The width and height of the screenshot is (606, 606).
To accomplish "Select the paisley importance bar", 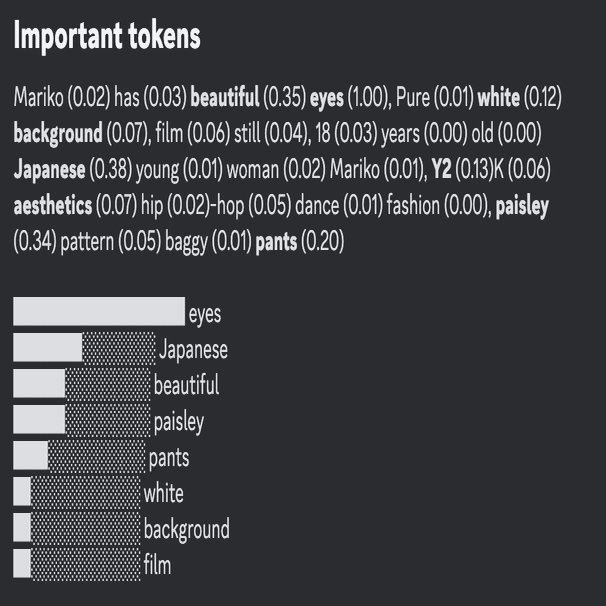I will click(82, 419).
